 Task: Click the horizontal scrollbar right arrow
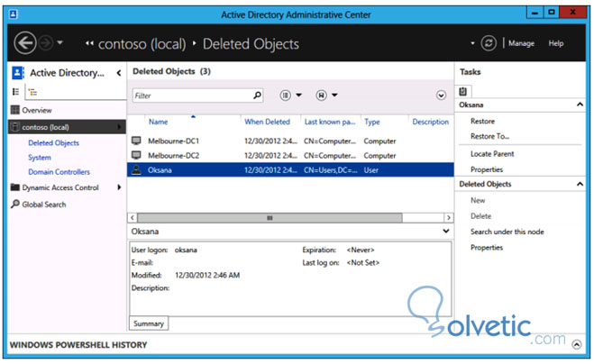pyautogui.click(x=449, y=217)
